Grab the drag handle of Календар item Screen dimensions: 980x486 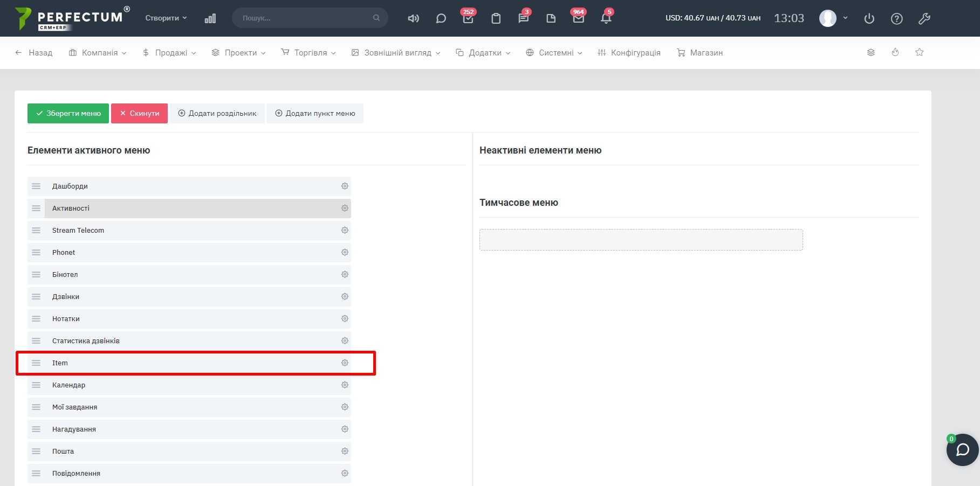[36, 385]
